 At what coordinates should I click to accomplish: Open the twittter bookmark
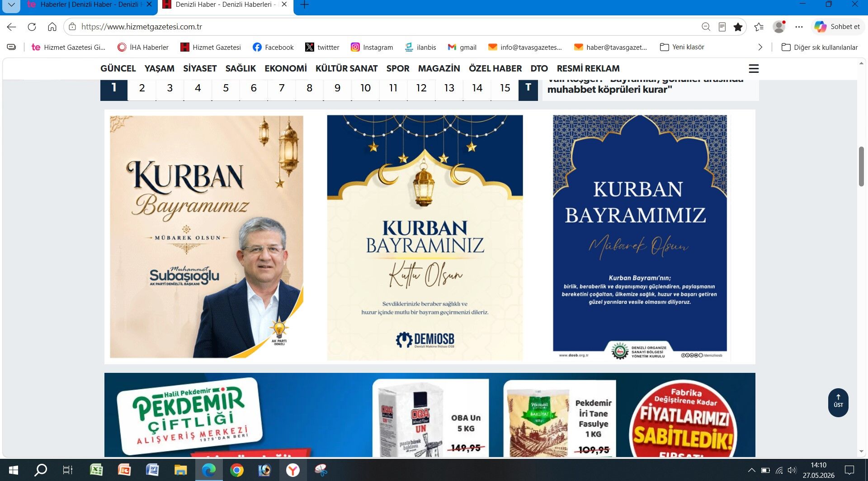tap(322, 47)
